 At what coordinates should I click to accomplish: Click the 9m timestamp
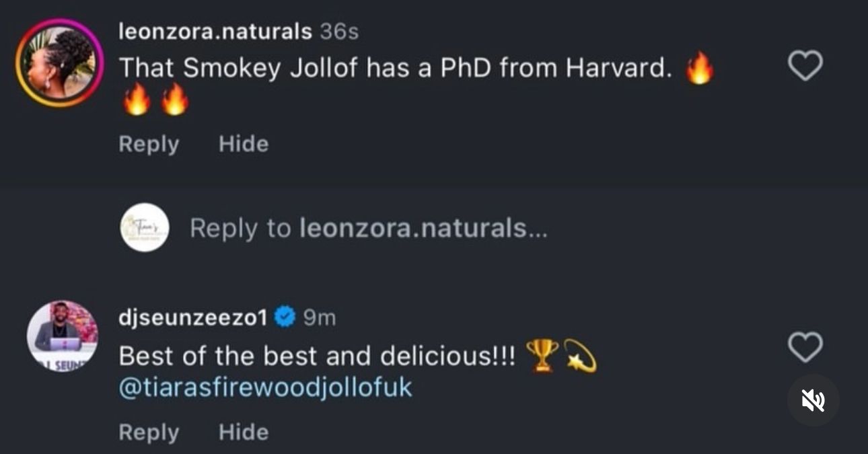319,317
